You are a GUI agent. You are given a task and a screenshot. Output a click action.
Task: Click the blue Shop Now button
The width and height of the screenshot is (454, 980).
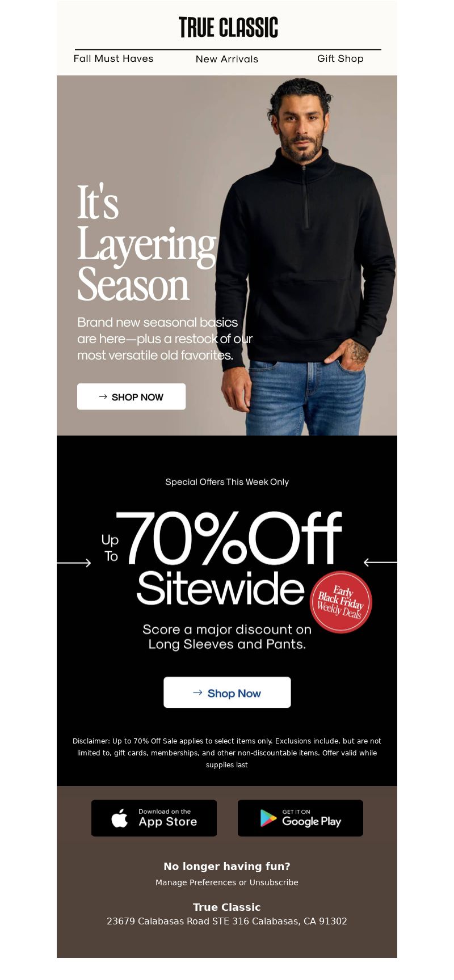tap(227, 692)
